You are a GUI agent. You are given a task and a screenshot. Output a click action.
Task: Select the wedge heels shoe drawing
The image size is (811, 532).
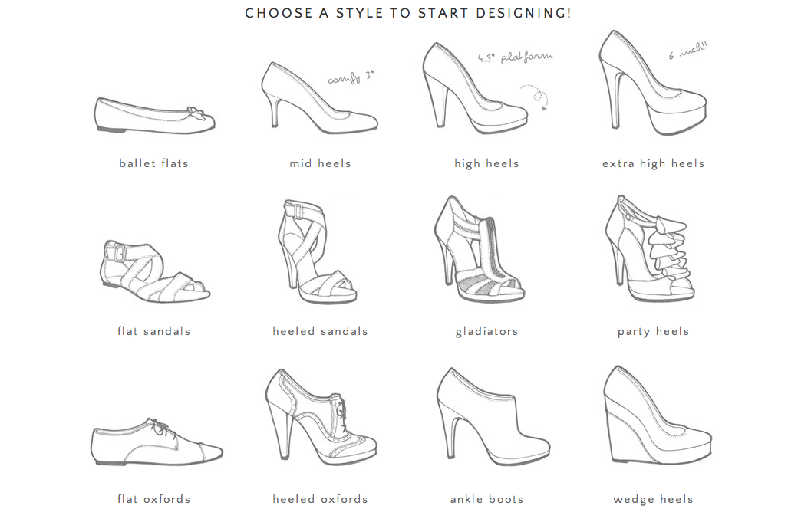click(x=658, y=415)
